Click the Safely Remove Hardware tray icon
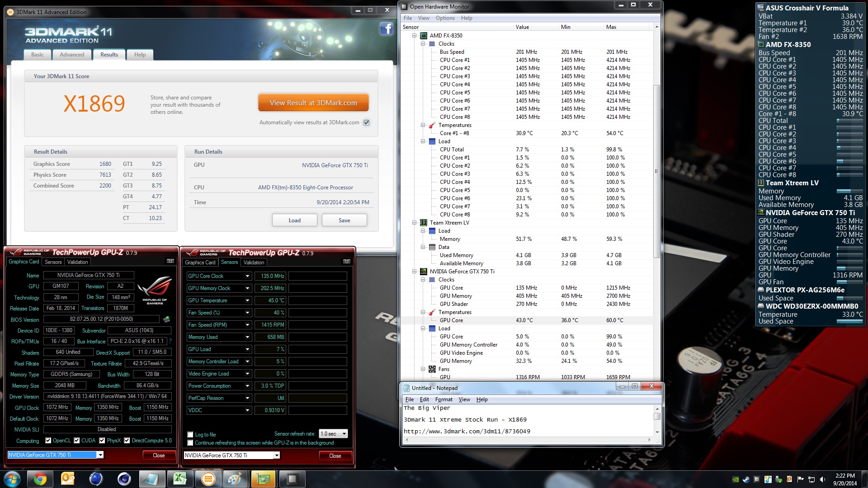Image resolution: width=868 pixels, height=488 pixels. 779,479
